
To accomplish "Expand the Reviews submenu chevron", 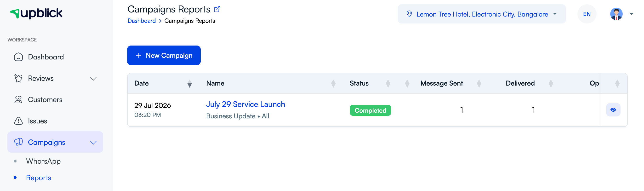I will [93, 79].
